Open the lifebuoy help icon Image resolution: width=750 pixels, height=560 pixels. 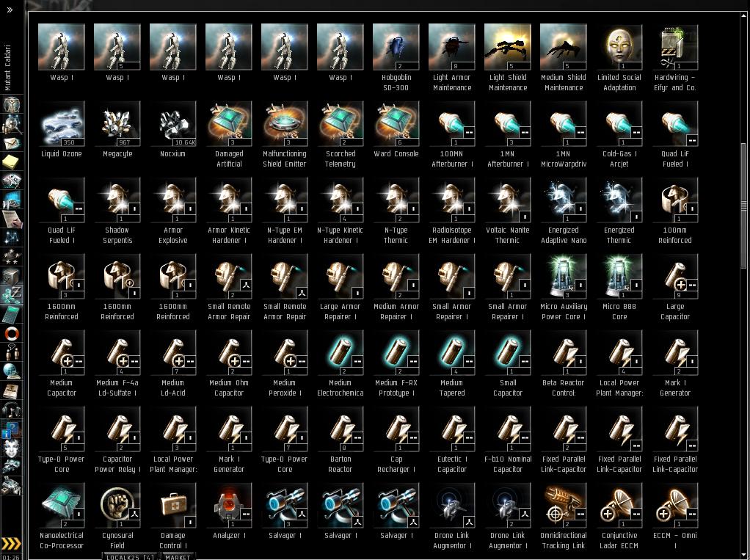coord(11,333)
